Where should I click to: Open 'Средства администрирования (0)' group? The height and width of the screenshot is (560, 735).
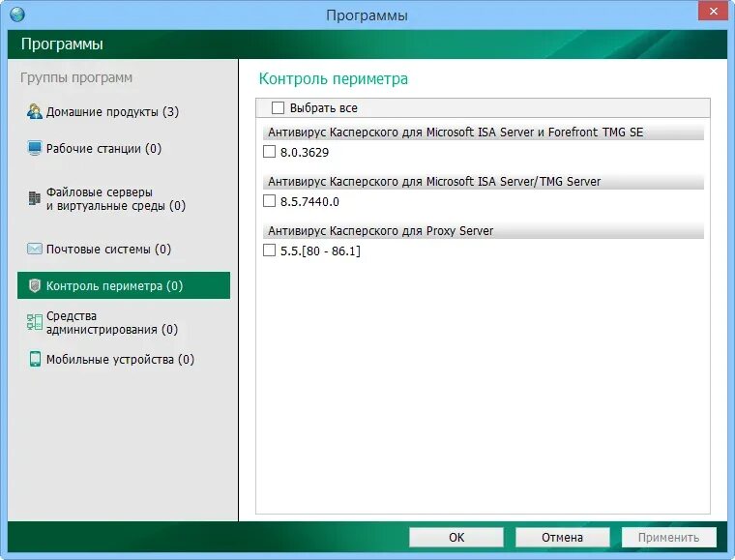(x=124, y=322)
